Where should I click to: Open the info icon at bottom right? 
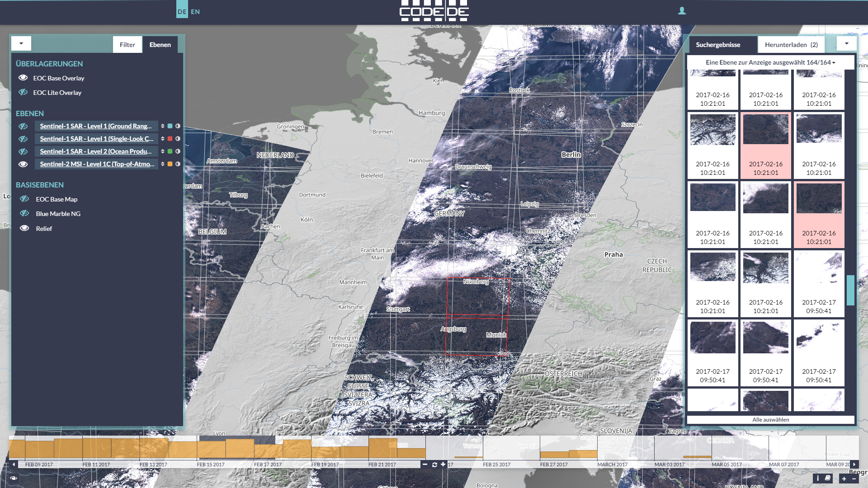coord(817,478)
